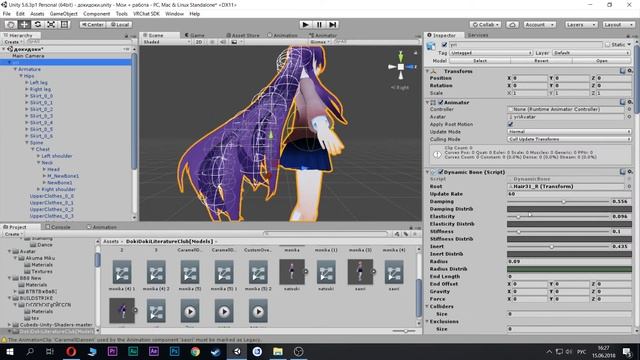Search by label icon in Project panel
640x360 pixels.
click(406, 234)
